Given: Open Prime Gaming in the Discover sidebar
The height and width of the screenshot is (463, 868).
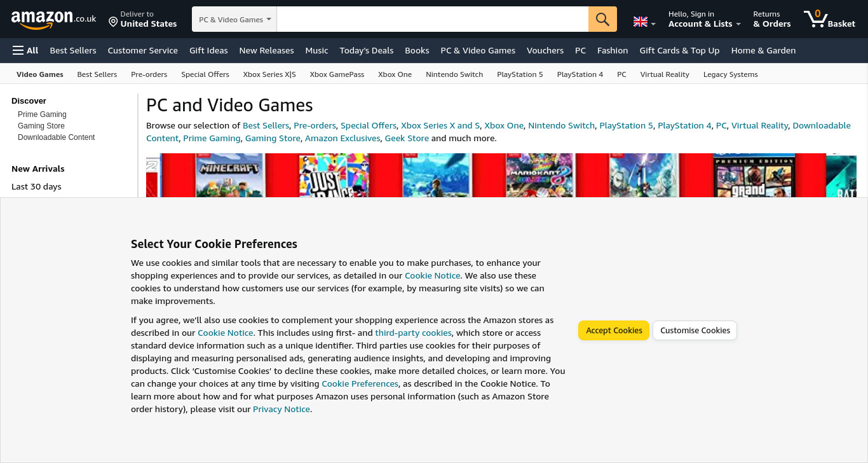Looking at the screenshot, I should tap(42, 114).
